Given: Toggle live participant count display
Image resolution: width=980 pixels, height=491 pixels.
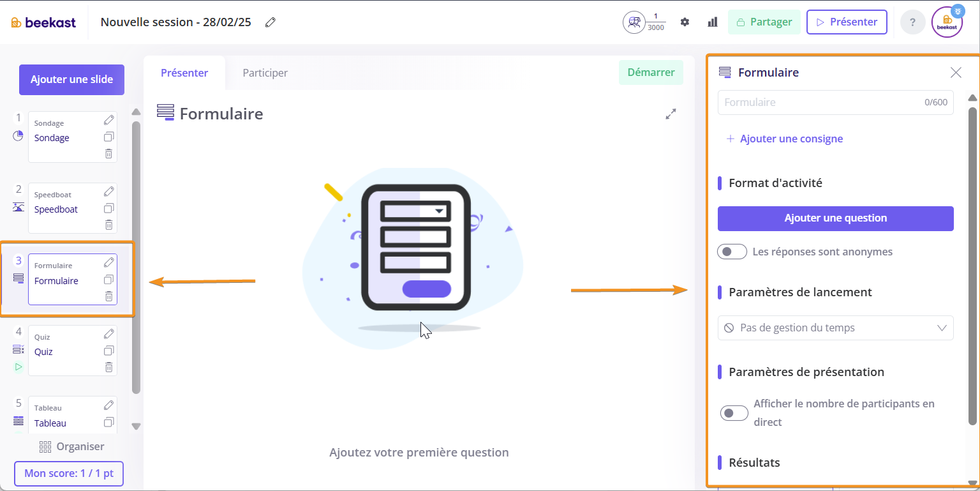Looking at the screenshot, I should 734,413.
